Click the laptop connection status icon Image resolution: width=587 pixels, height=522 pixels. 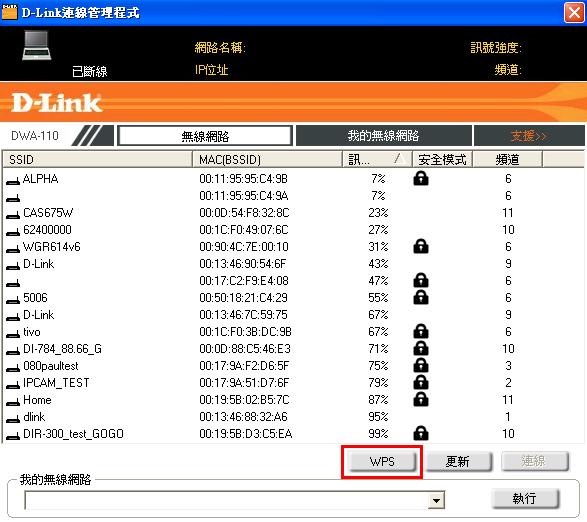(36, 46)
